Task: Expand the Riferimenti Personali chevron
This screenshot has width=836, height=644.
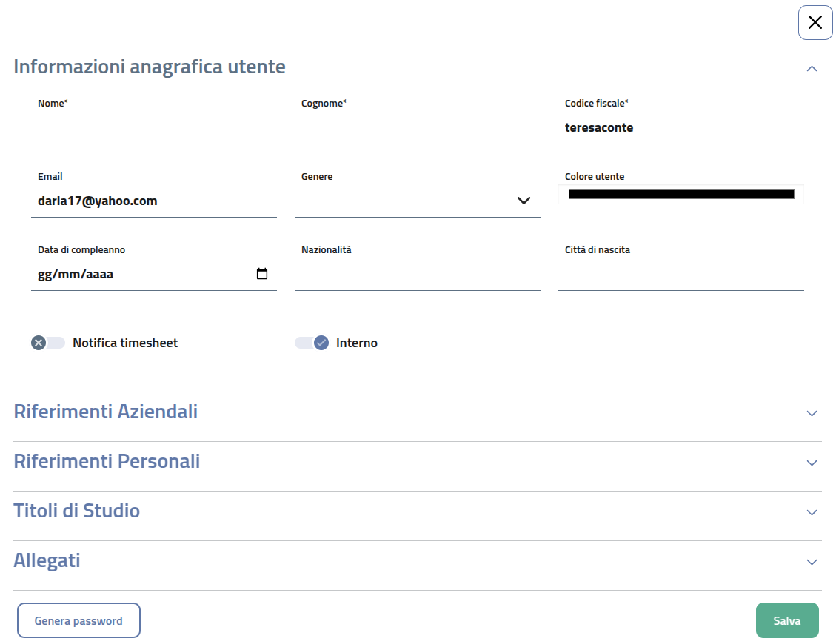Action: click(x=812, y=463)
